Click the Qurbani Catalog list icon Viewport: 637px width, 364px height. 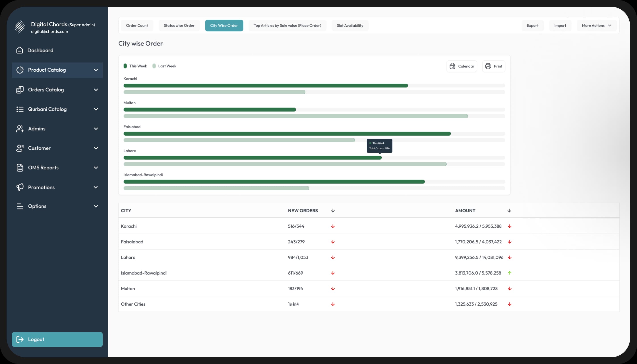(20, 109)
